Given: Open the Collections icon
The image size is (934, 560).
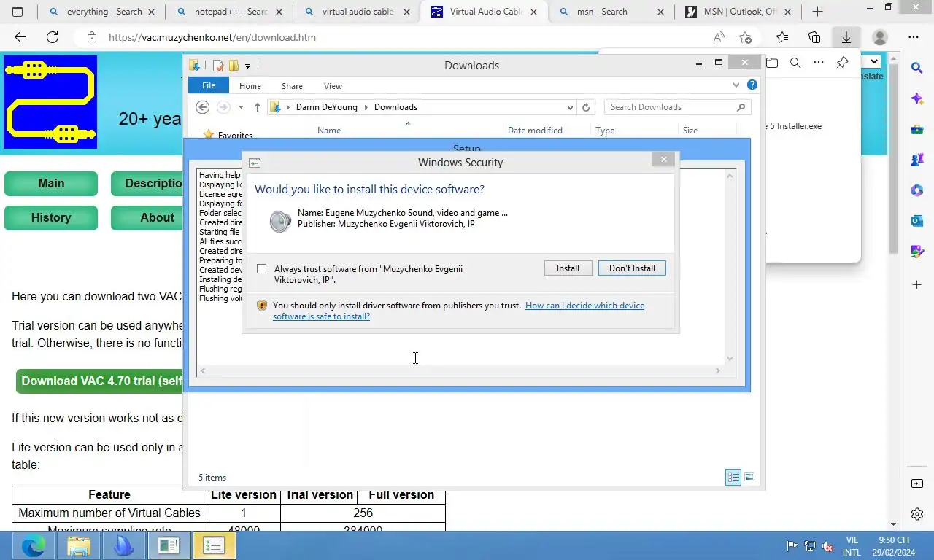Looking at the screenshot, I should click(x=814, y=37).
